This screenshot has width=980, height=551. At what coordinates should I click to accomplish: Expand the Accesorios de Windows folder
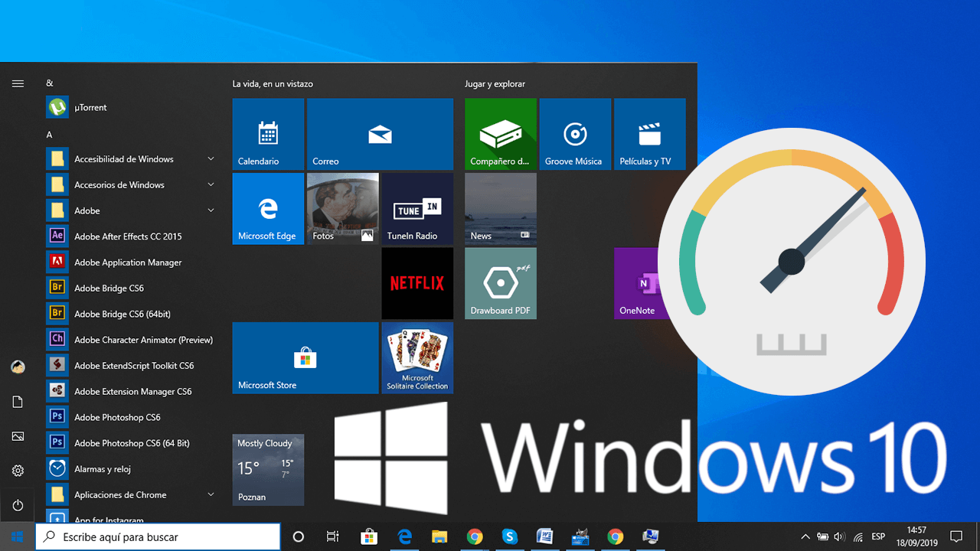point(211,185)
